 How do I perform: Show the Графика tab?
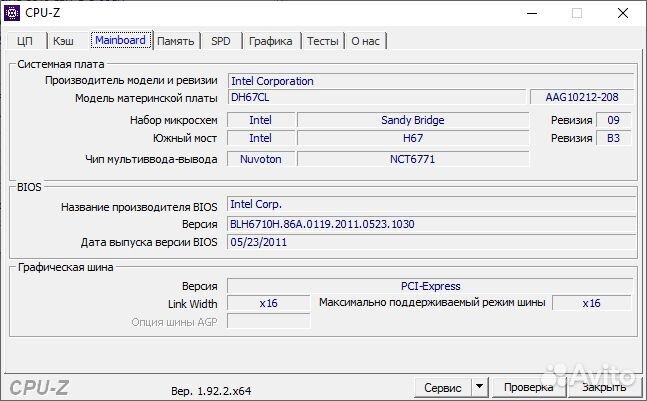(x=270, y=41)
